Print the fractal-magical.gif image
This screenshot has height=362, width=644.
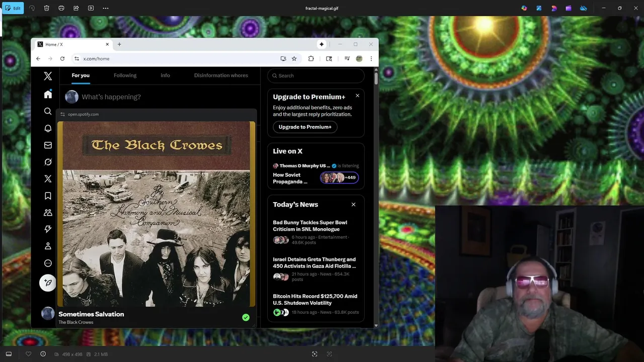pyautogui.click(x=61, y=8)
